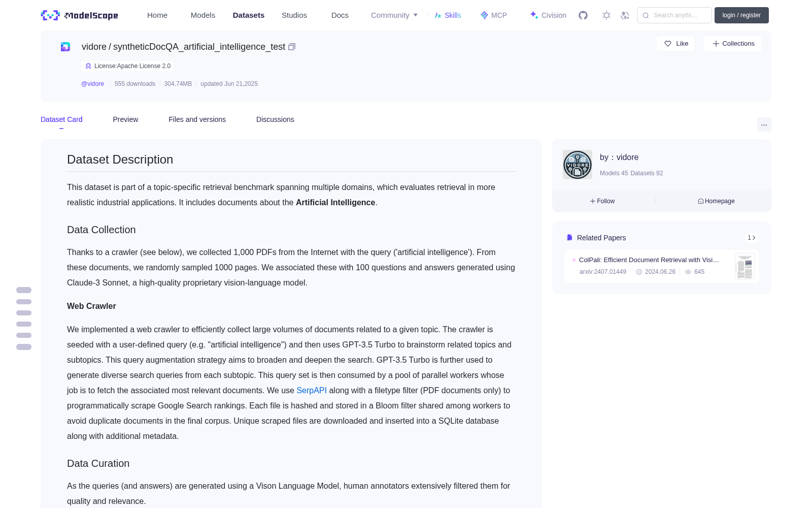Open the three-dot more options button
The height and width of the screenshot is (508, 812).
764,124
